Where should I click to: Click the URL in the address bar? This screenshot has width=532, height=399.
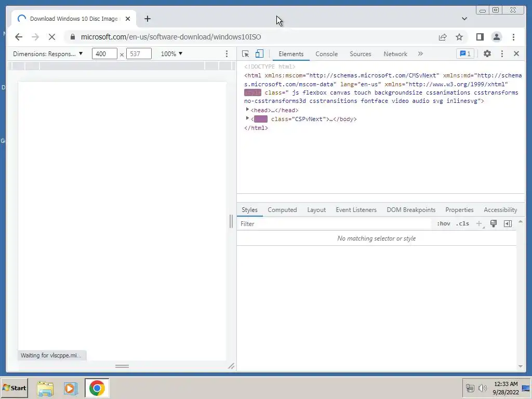coord(171,37)
